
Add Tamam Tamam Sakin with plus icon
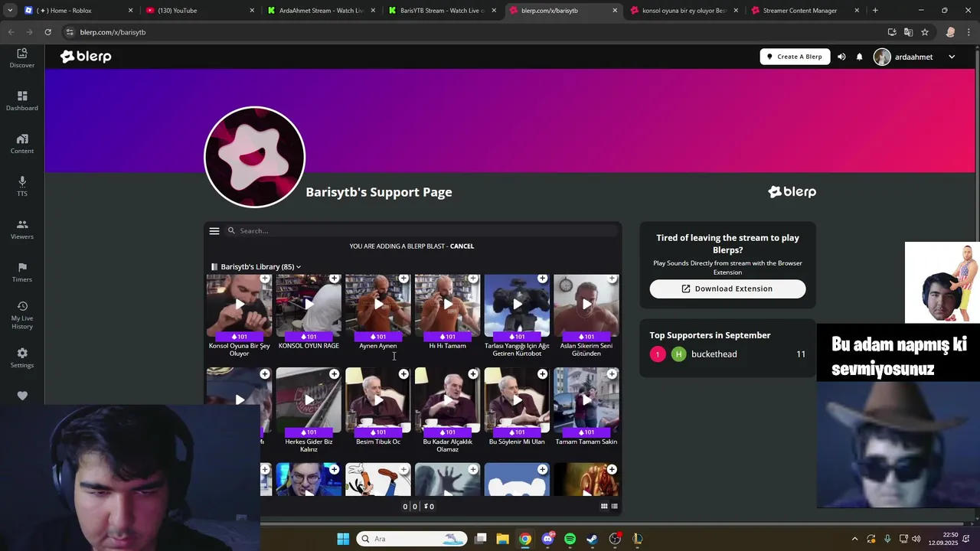[x=612, y=373]
